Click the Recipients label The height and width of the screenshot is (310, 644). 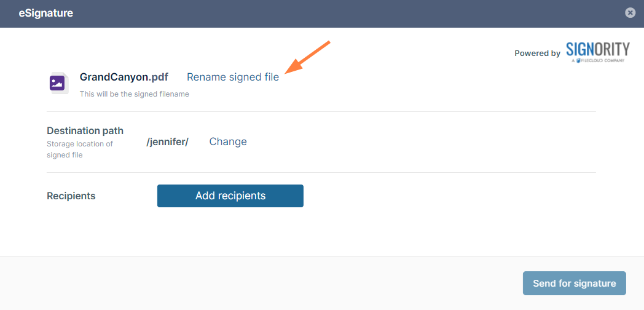[x=71, y=196]
